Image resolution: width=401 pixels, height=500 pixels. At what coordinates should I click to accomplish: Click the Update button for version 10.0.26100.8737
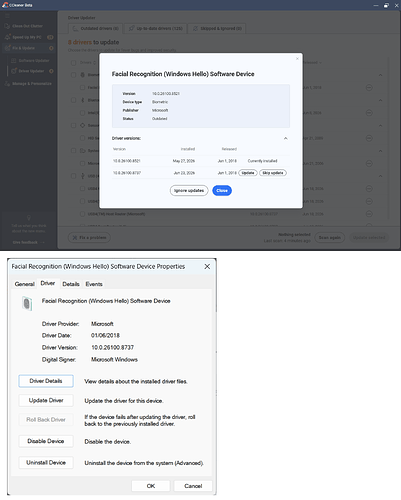(248, 173)
